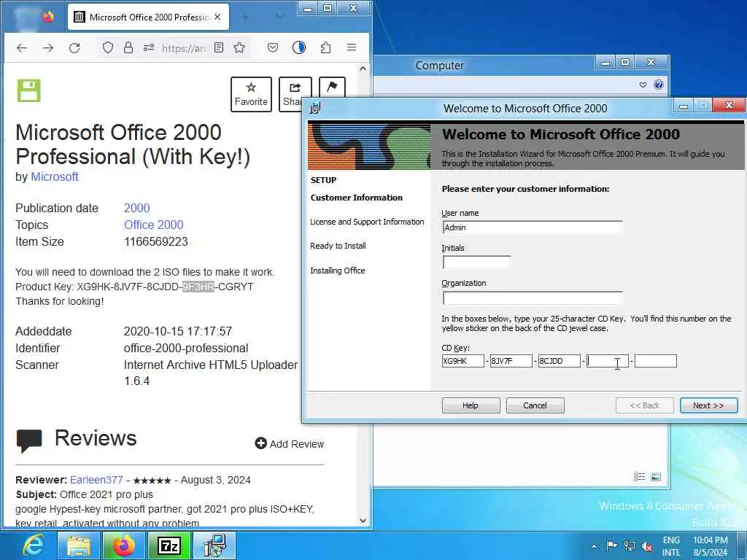Image resolution: width=747 pixels, height=560 pixels.
Task: Open the Firefox extensions puzzle icon
Action: tap(325, 47)
